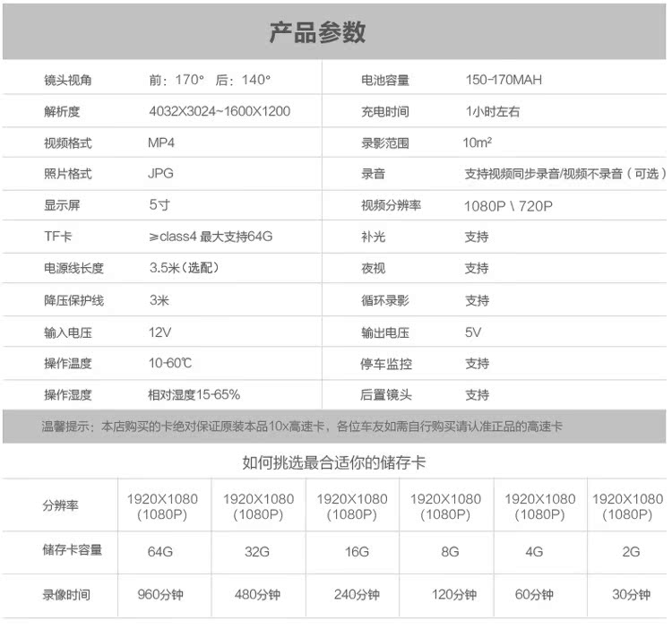Click the 电池容量 label
672x638 pixels.
point(385,80)
